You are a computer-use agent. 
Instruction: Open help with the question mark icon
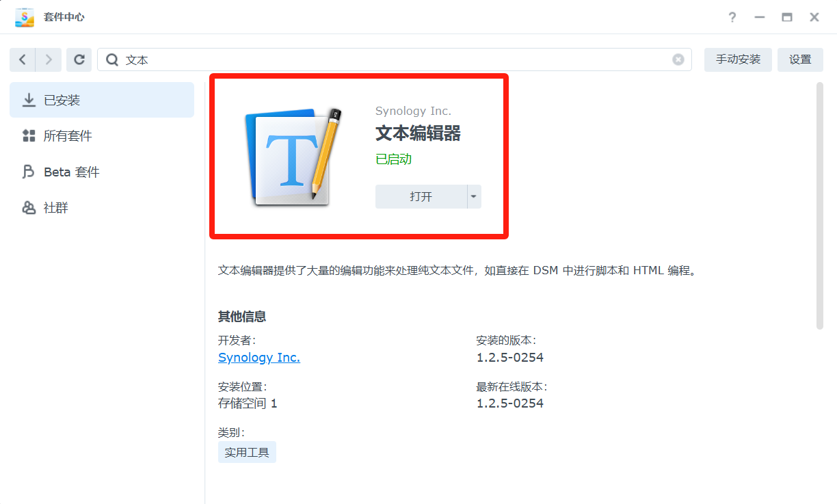[732, 17]
